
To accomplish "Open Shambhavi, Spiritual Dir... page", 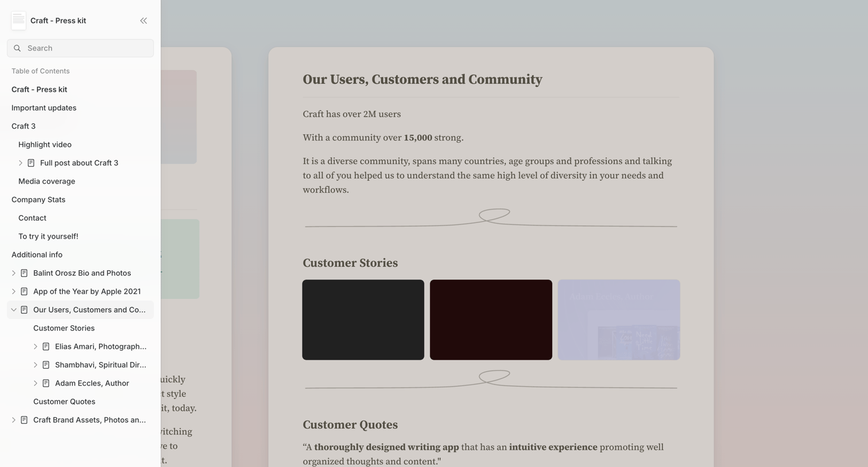I will (x=100, y=365).
